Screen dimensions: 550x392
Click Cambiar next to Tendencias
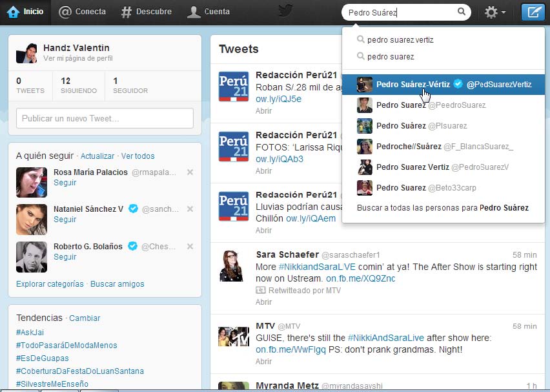[85, 318]
